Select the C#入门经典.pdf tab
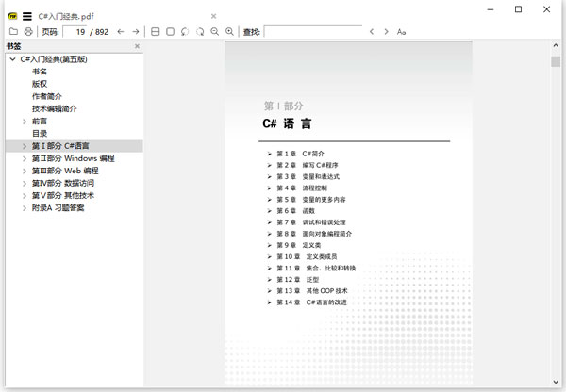This screenshot has width=566, height=392. pyautogui.click(x=66, y=16)
